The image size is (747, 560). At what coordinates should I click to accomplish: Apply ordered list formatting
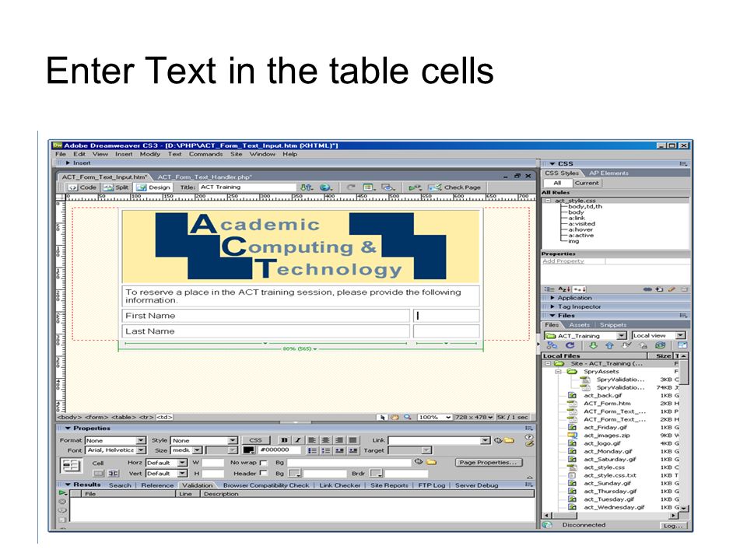pyautogui.click(x=325, y=450)
